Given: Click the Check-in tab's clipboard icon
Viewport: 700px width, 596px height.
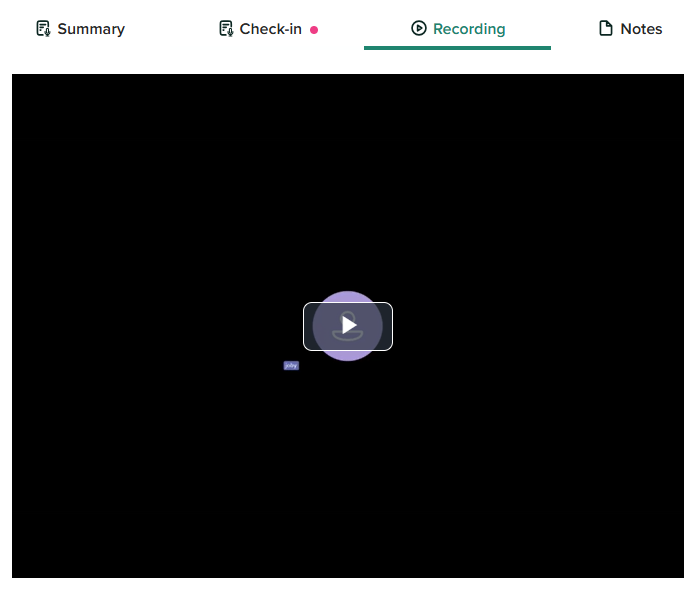Looking at the screenshot, I should click(x=226, y=29).
